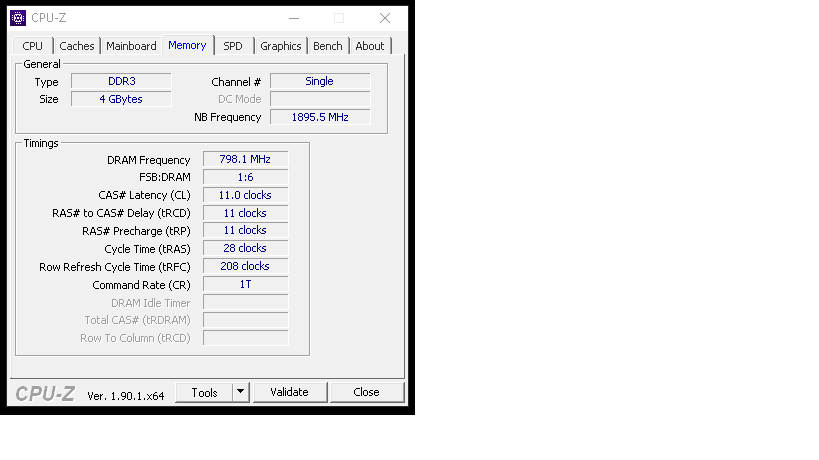This screenshot has height=460, width=819.
Task: Click the empty Total CAS# (tRDRAM) field
Action: pyautogui.click(x=245, y=320)
